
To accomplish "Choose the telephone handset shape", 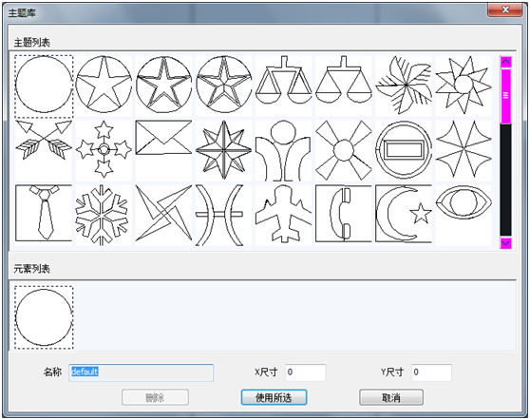I will [344, 214].
